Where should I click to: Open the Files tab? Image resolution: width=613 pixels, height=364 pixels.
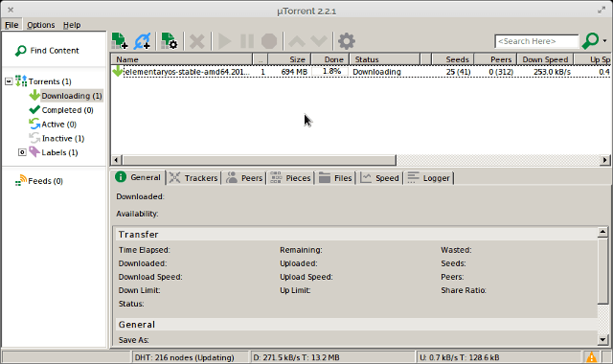coord(335,178)
